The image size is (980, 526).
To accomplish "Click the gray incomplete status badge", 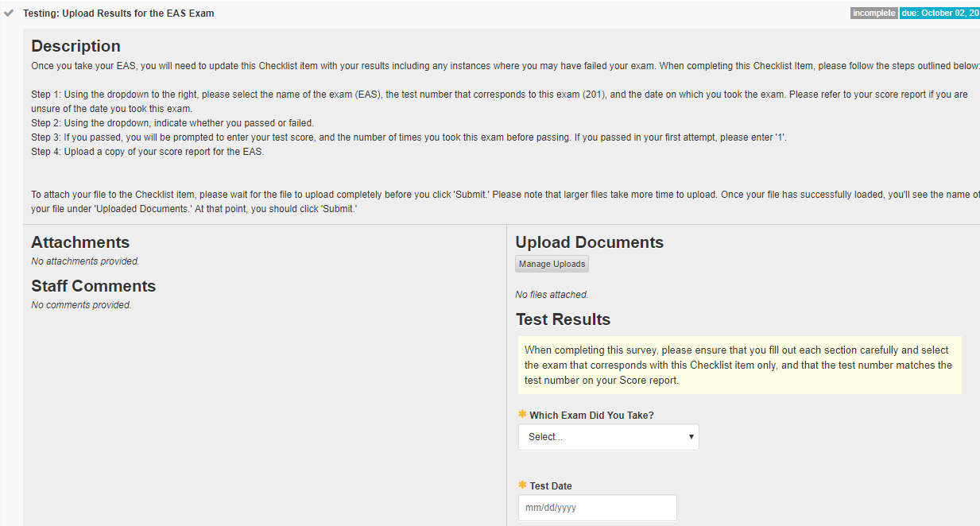I will (873, 14).
